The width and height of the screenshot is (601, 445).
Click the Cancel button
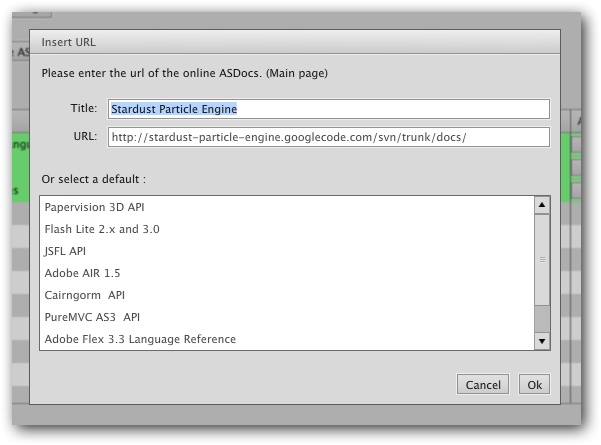[483, 384]
